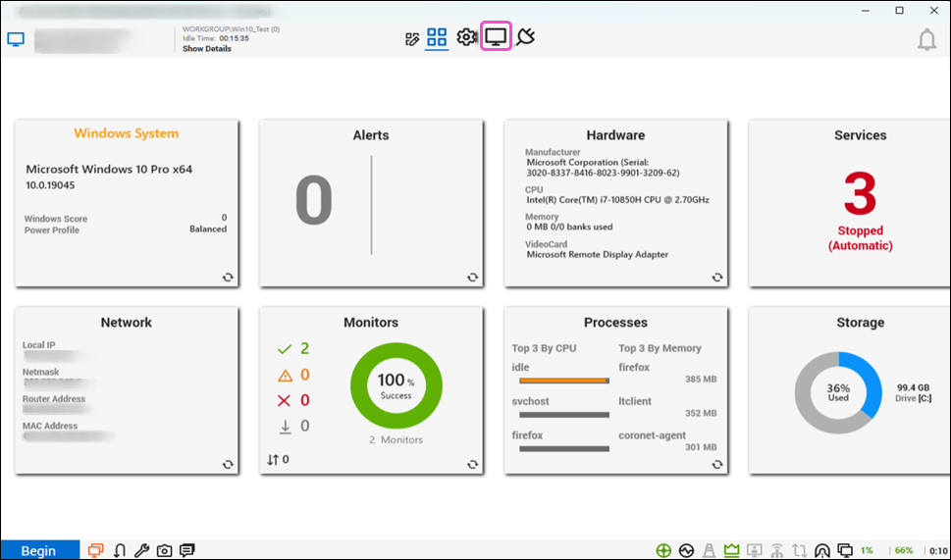This screenshot has height=560, width=951.
Task: Click the Monitors 100% success ring
Action: pos(396,386)
